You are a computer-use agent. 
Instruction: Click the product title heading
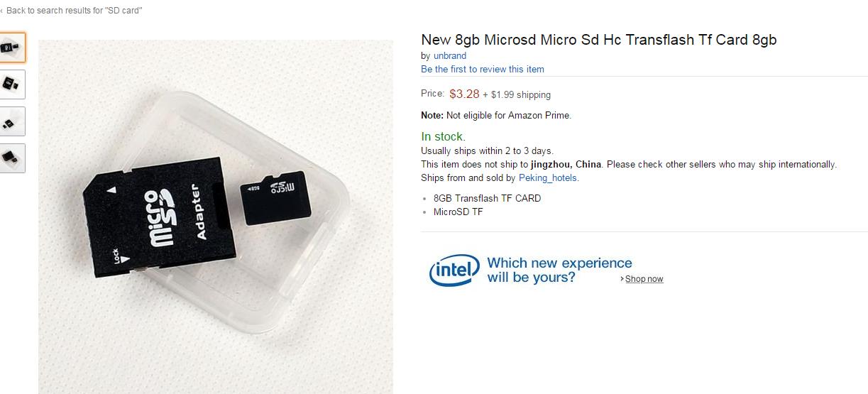(x=598, y=40)
